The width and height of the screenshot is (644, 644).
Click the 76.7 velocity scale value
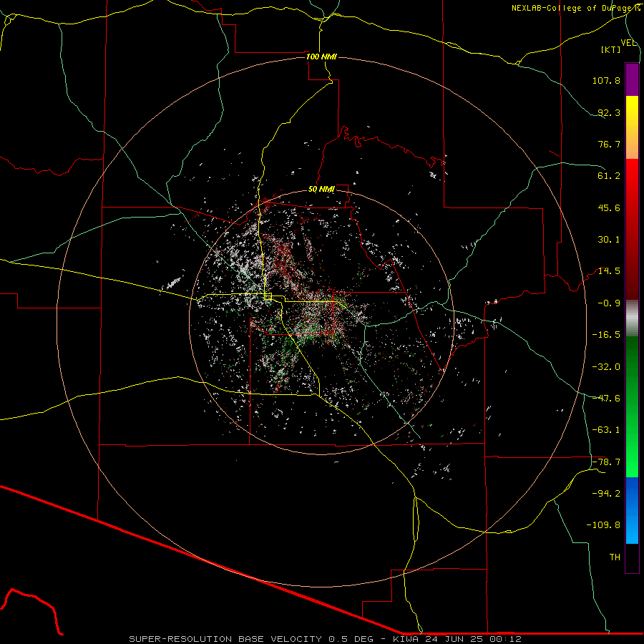point(609,144)
